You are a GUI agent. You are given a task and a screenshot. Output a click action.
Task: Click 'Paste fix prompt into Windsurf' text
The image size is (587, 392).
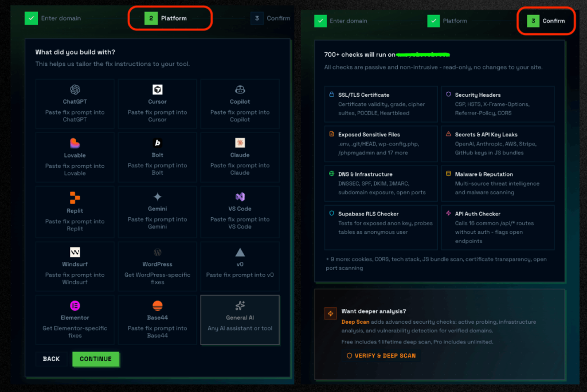tap(75, 279)
